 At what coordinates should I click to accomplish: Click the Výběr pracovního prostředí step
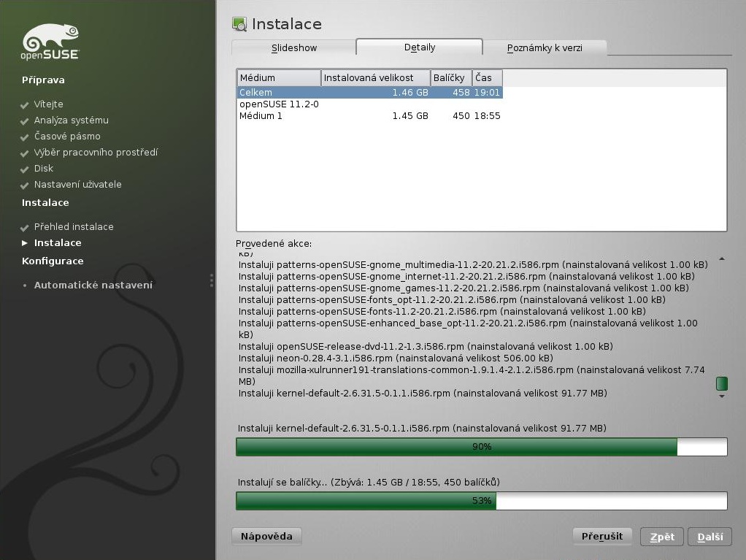click(96, 153)
